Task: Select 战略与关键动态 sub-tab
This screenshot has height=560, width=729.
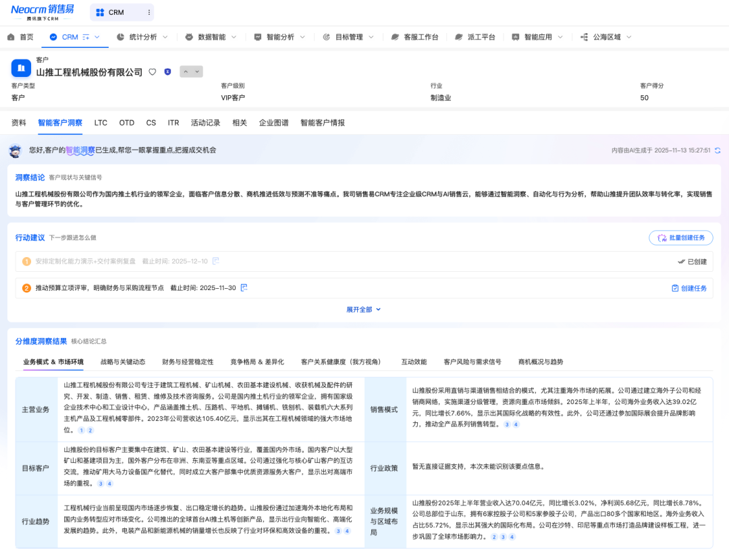Action: [x=123, y=362]
